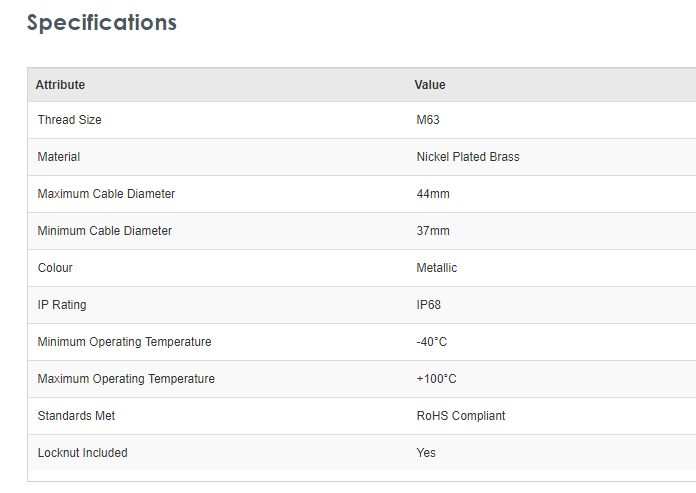Click the 37mm value

pos(433,231)
